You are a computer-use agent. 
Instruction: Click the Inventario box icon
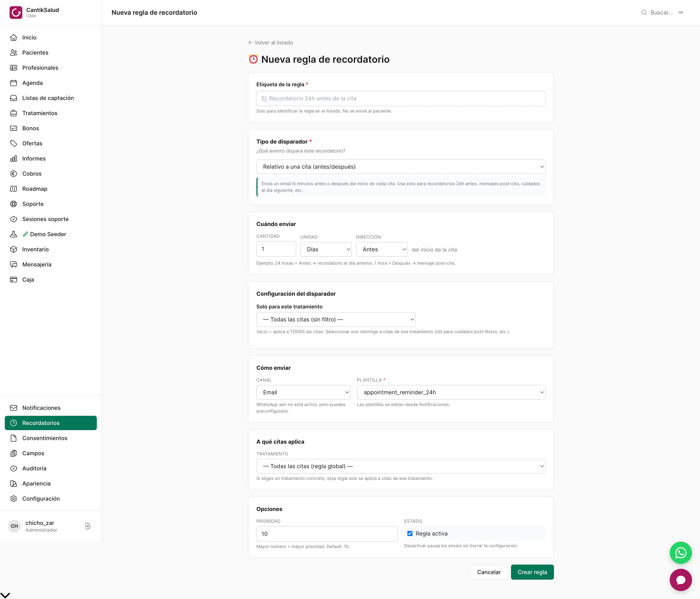click(x=14, y=250)
